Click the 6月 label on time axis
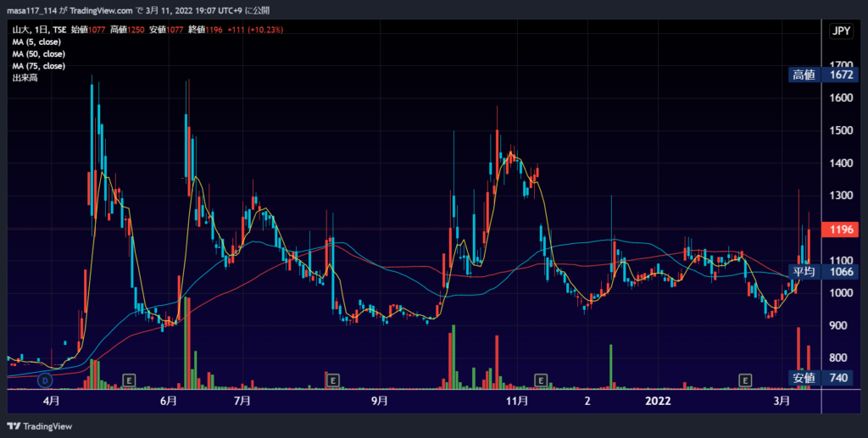Image resolution: width=868 pixels, height=438 pixels. tap(169, 401)
